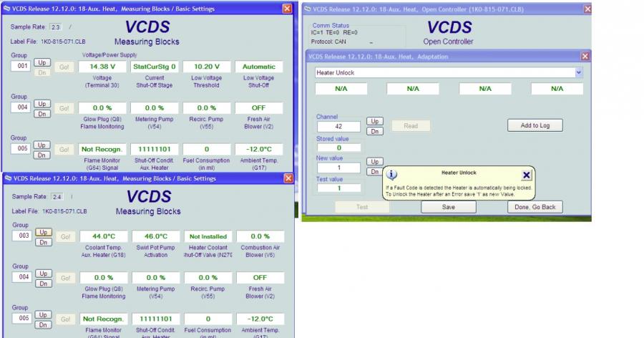The height and width of the screenshot is (338, 644).
Task: Dismiss the Heater Unlock tooltip with its X
Action: click(x=527, y=175)
